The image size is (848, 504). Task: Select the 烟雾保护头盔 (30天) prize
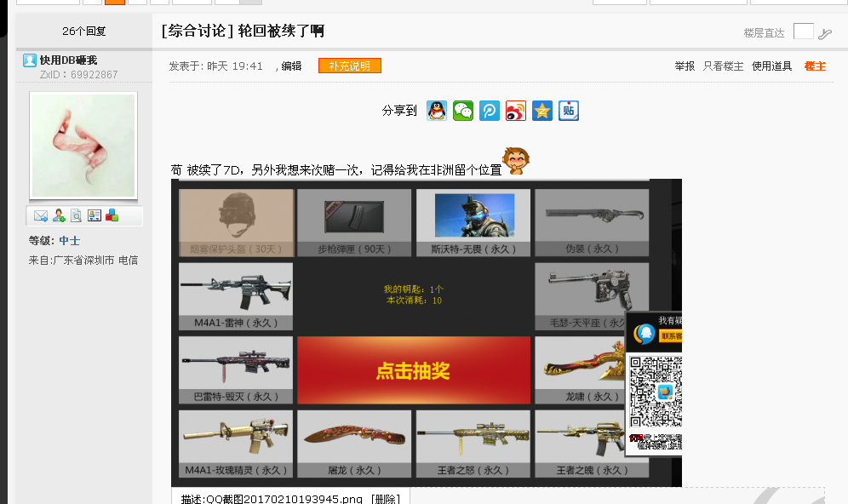point(237,223)
